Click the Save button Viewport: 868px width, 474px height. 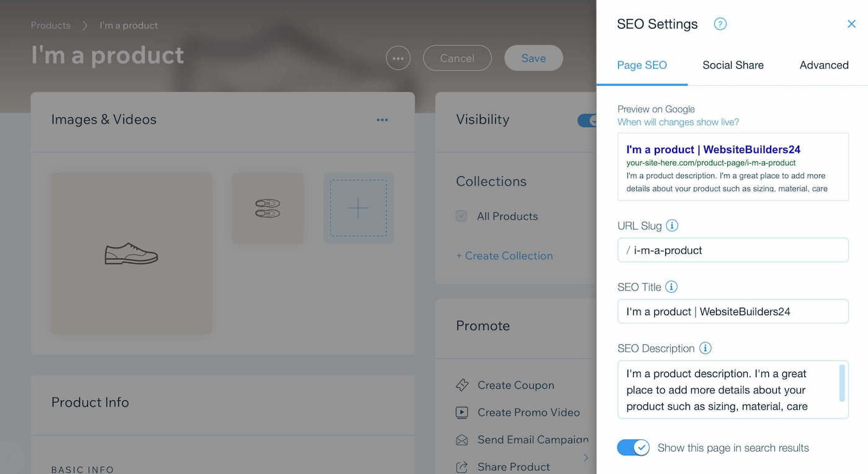(534, 58)
